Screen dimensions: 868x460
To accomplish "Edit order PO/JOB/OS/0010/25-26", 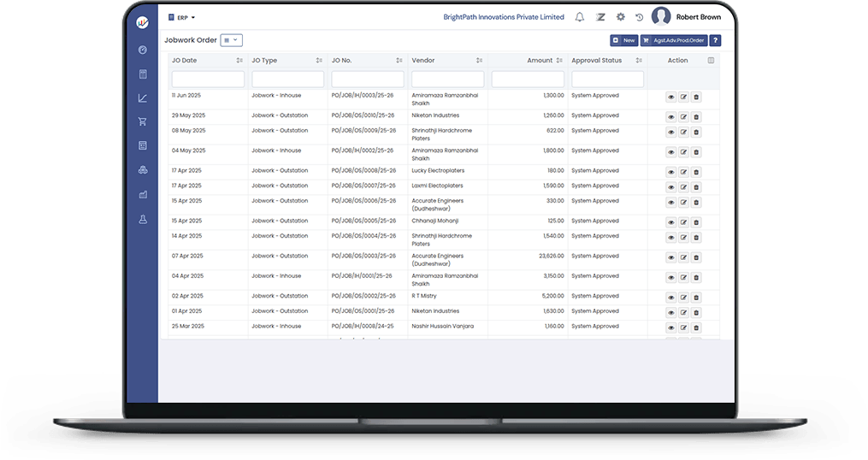I will (683, 117).
